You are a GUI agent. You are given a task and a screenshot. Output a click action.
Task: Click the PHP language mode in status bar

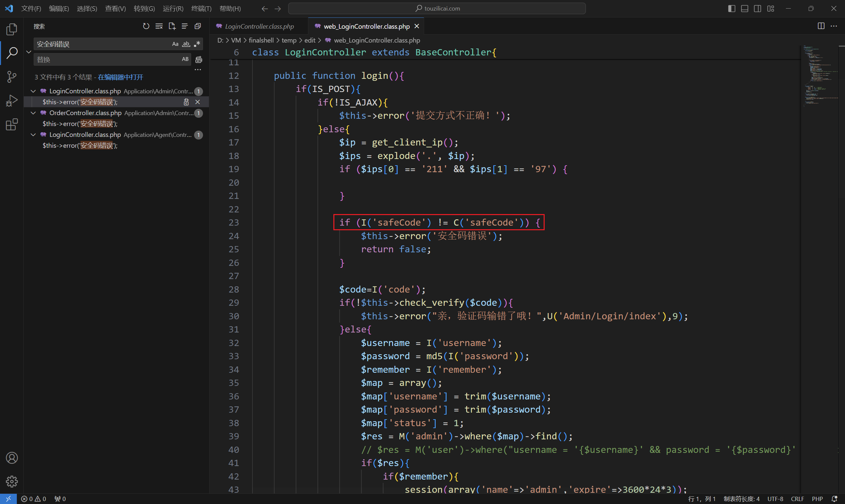(x=817, y=499)
